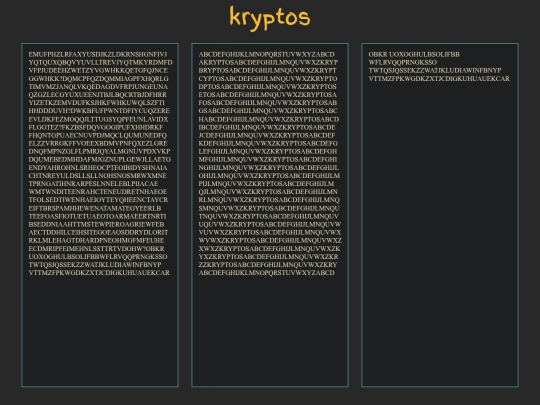The width and height of the screenshot is (540, 405).
Task: Click middle panel row starting 'DPTOSABCDEFG'
Action: [x=268, y=87]
